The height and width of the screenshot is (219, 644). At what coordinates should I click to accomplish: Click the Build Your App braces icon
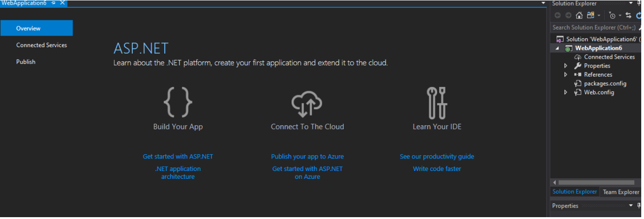point(178,102)
